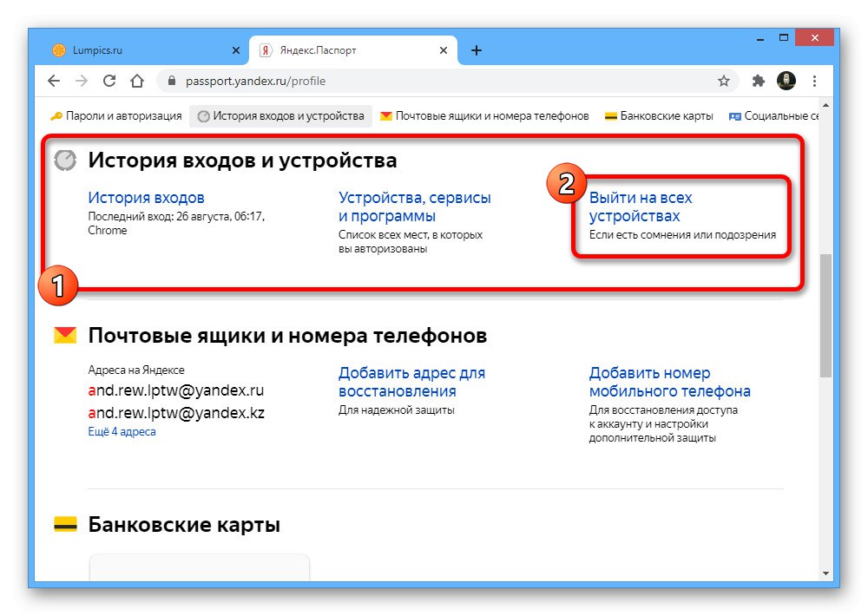Expand the Ещё 4 адреса list
Screen dimensions: 868x616
click(x=122, y=431)
